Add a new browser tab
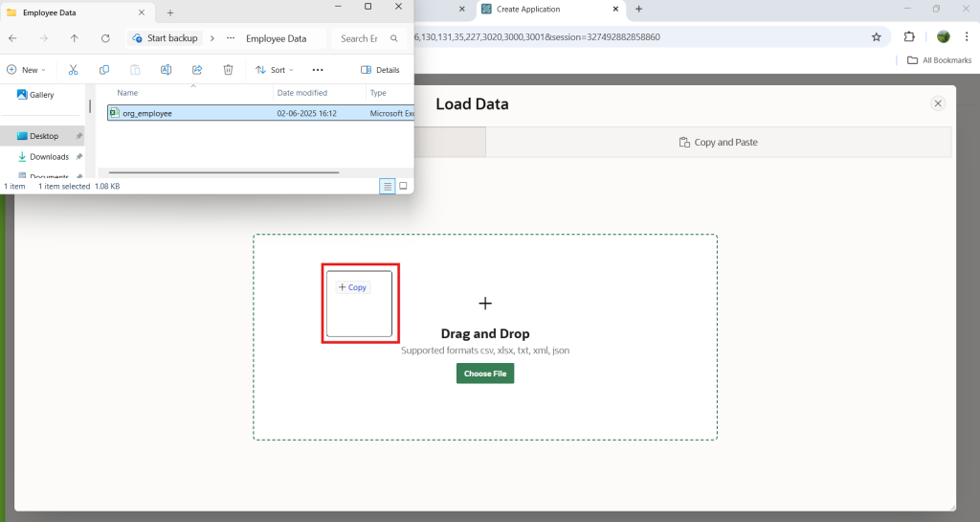Image resolution: width=980 pixels, height=522 pixels. click(x=638, y=9)
